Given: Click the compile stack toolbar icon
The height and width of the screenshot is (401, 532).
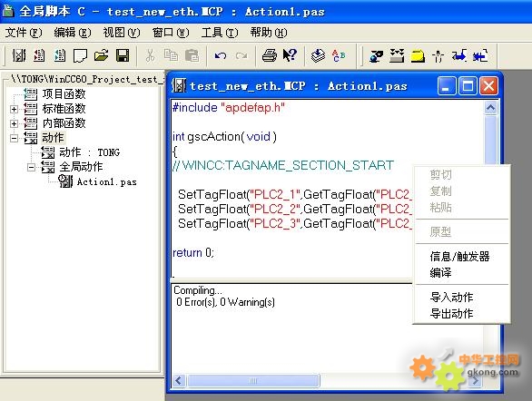Looking at the screenshot, I should (x=318, y=55).
